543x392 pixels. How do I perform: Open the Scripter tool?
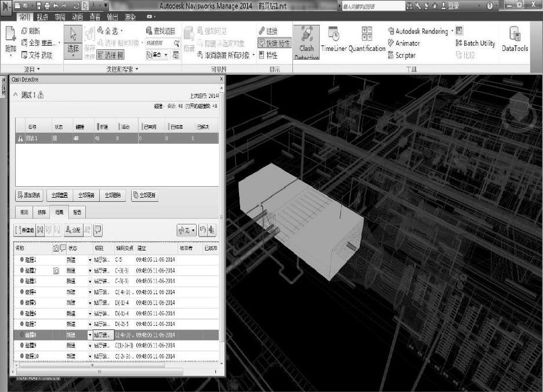[x=401, y=55]
